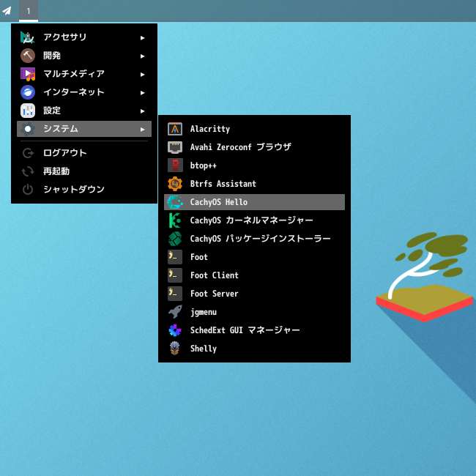Click the btop++ red icon
Viewport: 476px width, 476px height.
point(175,166)
